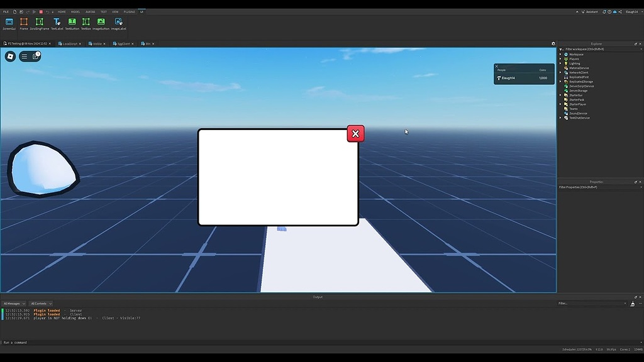The height and width of the screenshot is (362, 644).
Task: Select SoundService in the Explorer
Action: [x=579, y=113]
